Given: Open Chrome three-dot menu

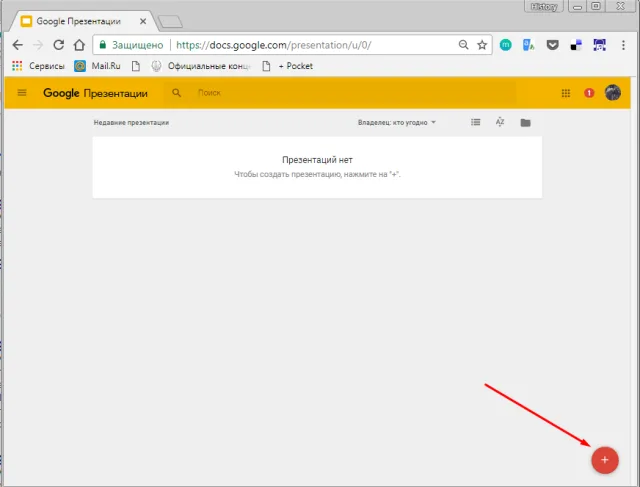Looking at the screenshot, I should (x=623, y=45).
